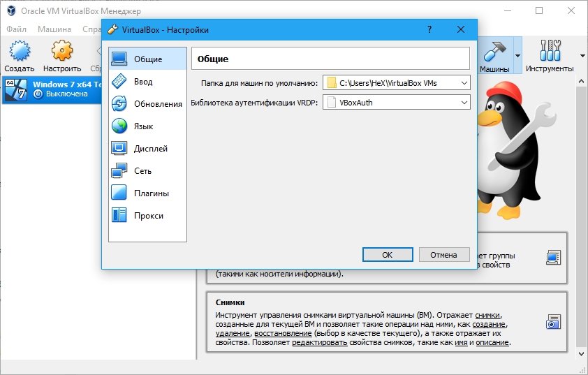Click the help question mark in Настройки dialog

429,29
